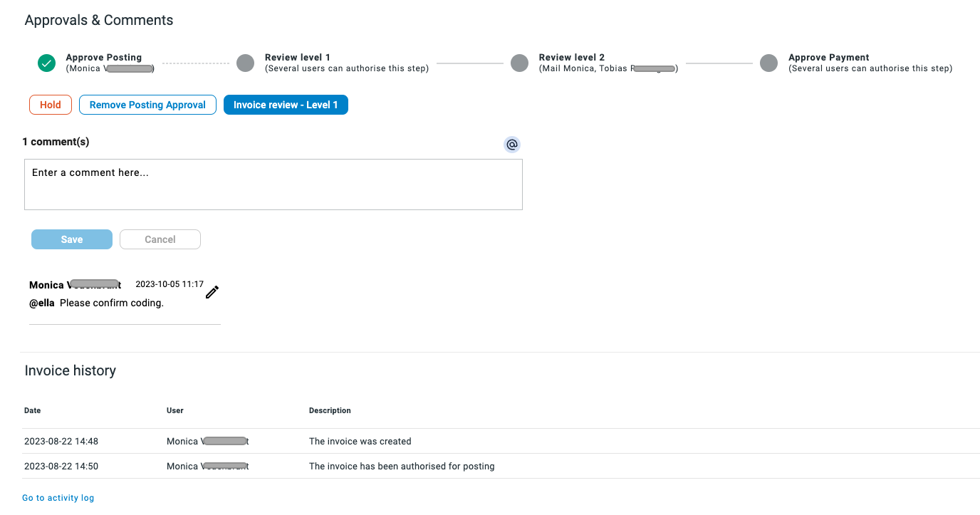Click comment timestamp 2023-10-05 11:17

tap(170, 284)
